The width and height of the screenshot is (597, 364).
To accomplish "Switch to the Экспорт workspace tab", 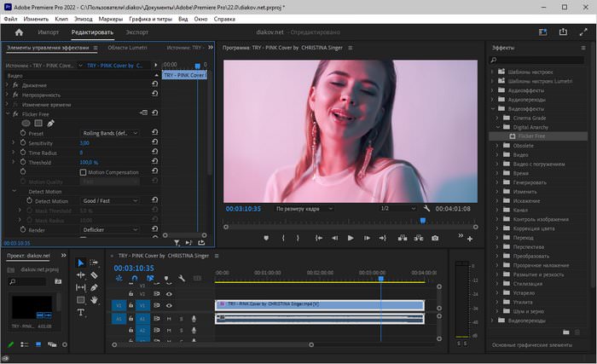I will 136,32.
